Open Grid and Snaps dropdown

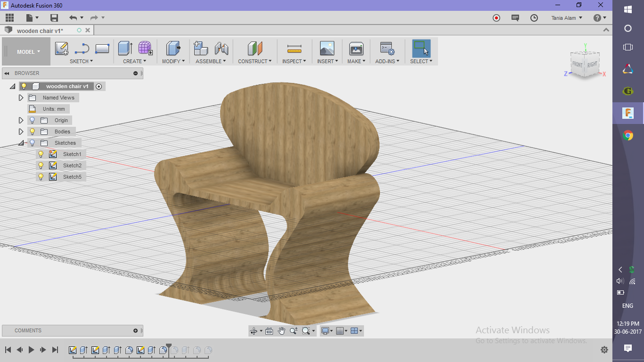[342, 331]
